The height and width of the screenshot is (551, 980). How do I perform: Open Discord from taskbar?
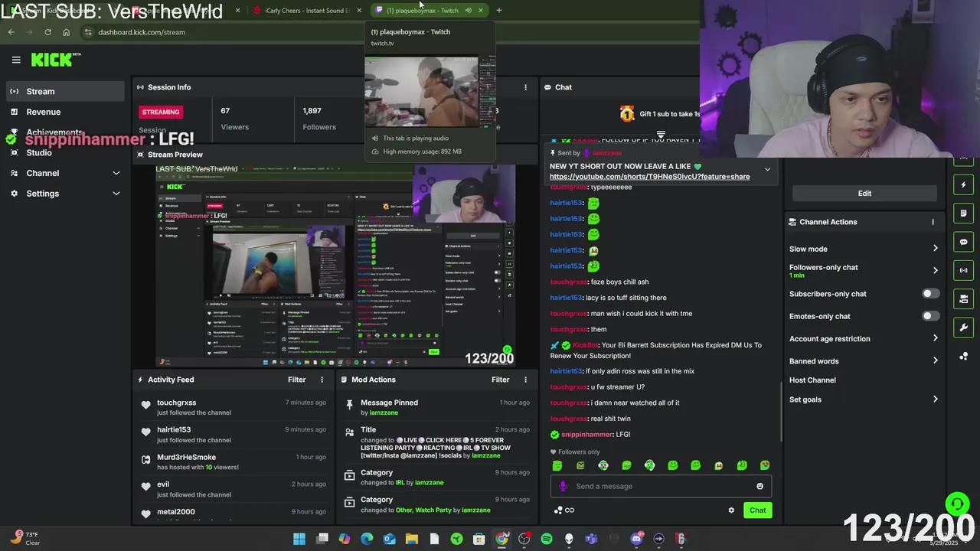[636, 539]
